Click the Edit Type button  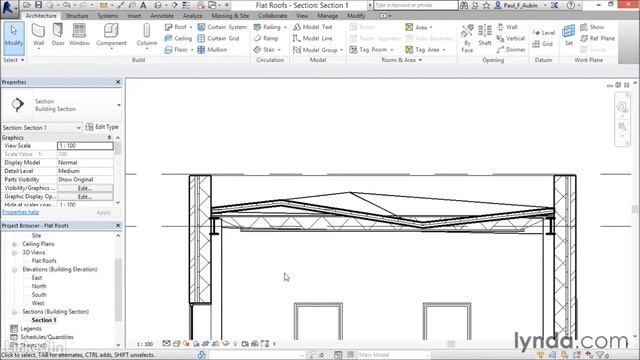[x=102, y=127]
